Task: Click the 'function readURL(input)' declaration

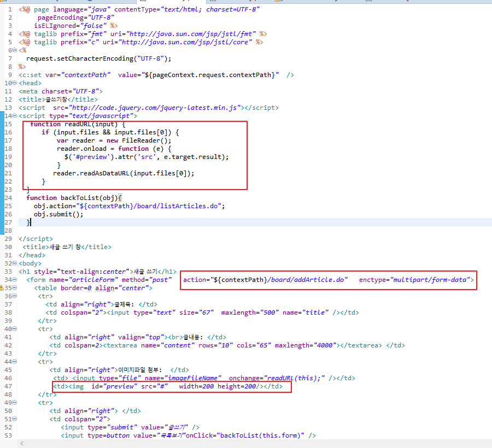Action: tap(78, 124)
